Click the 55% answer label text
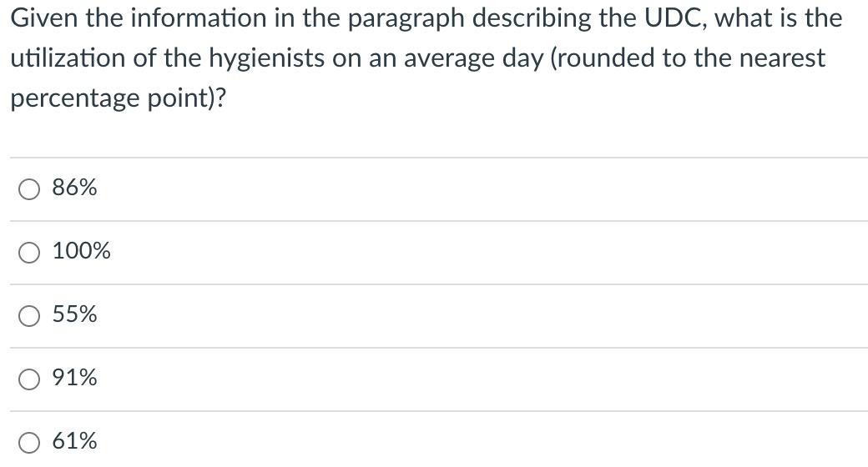This screenshot has width=868, height=467. tap(75, 314)
